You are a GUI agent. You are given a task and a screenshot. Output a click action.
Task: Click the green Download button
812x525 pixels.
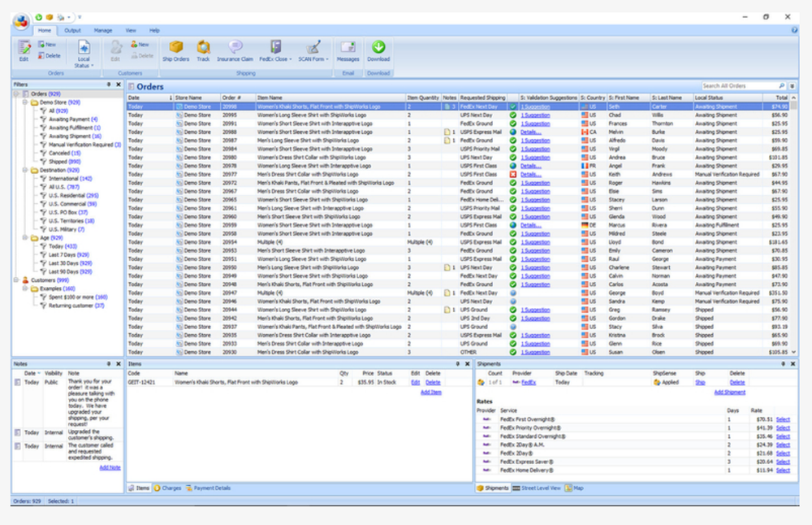[x=378, y=50]
